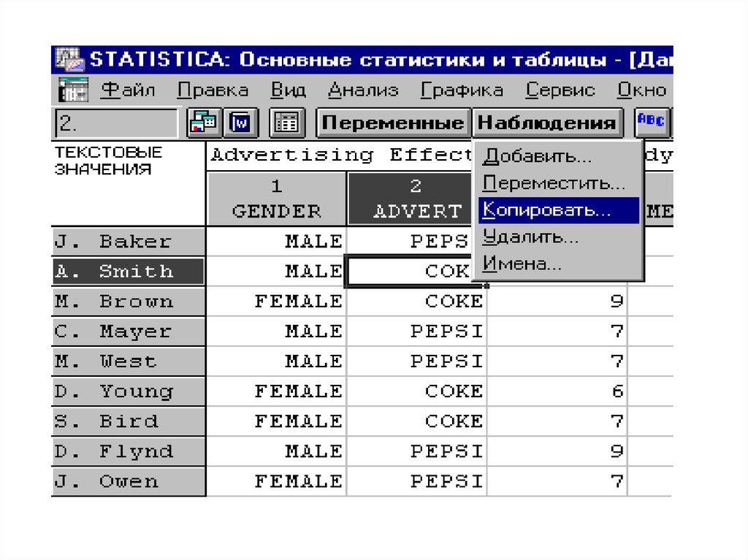
Task: Click the value 7 in C. Mayer row
Action: (557, 331)
